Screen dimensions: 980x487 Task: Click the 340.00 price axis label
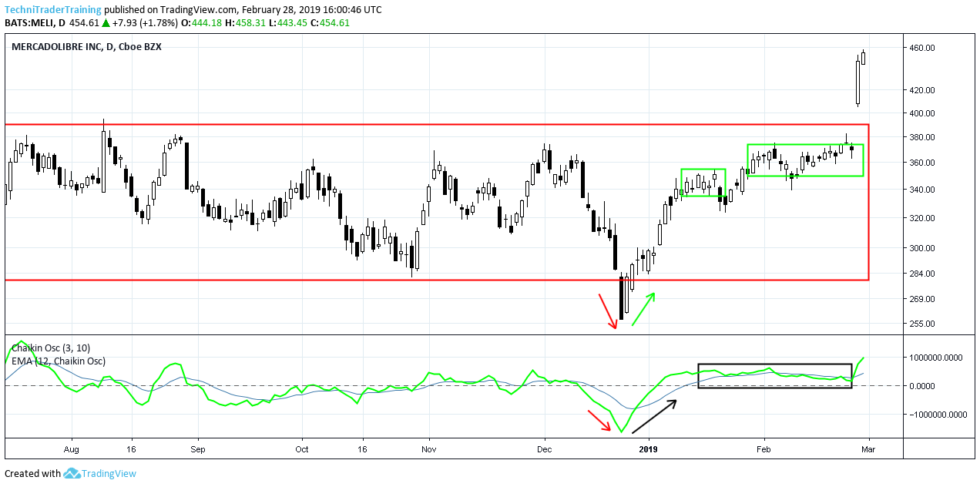click(922, 190)
